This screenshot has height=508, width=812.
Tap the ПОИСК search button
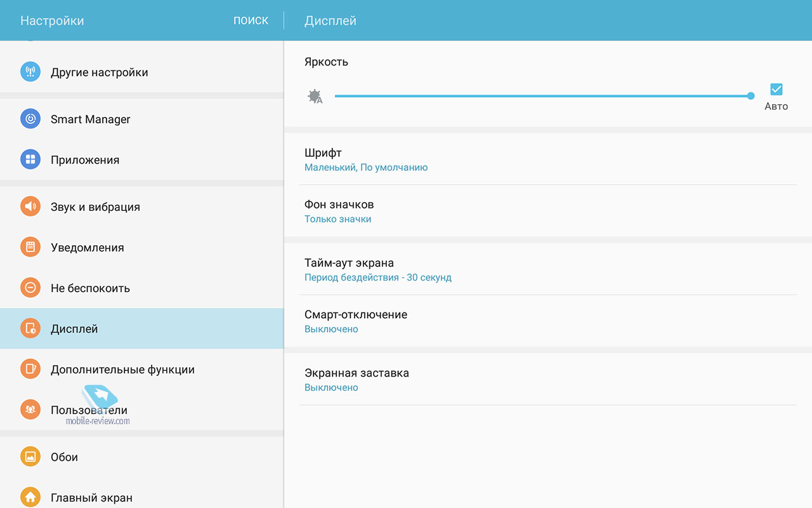tap(251, 20)
